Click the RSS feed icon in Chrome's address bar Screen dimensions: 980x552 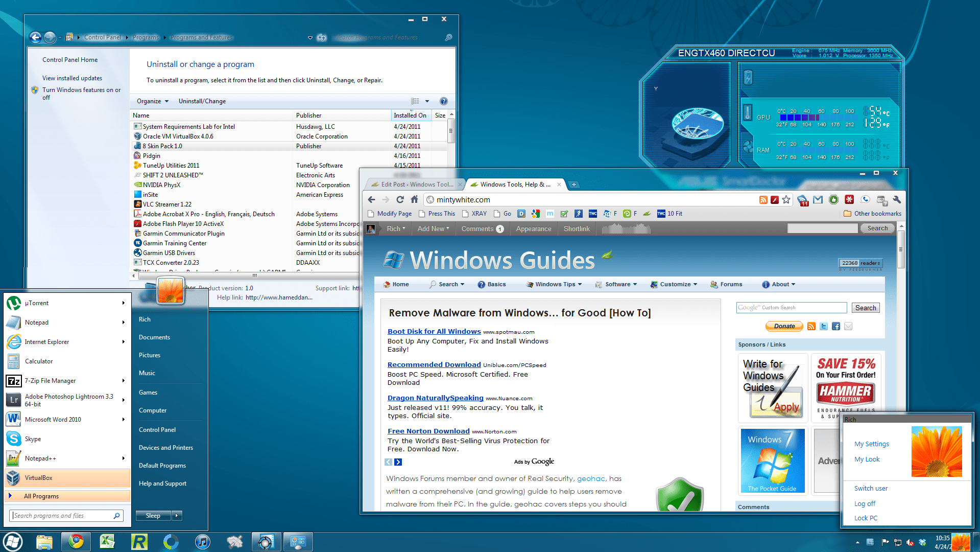(763, 200)
